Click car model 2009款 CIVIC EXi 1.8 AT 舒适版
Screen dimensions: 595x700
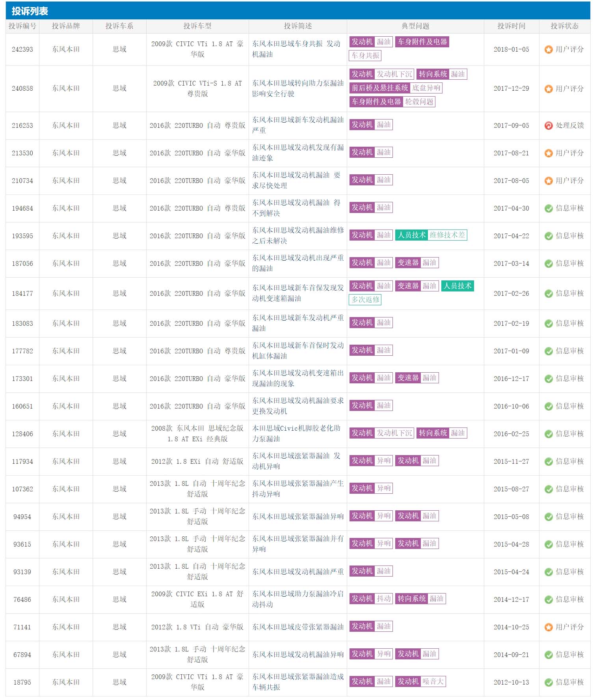click(197, 599)
